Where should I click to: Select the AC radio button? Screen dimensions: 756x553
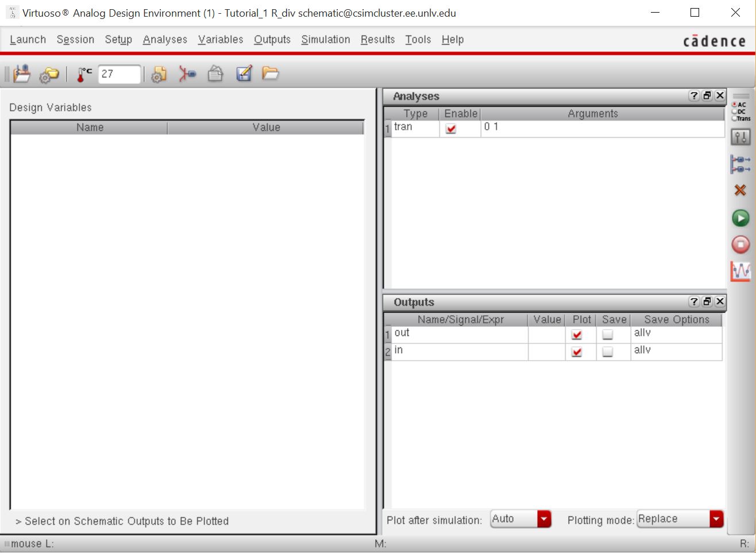pyautogui.click(x=735, y=105)
